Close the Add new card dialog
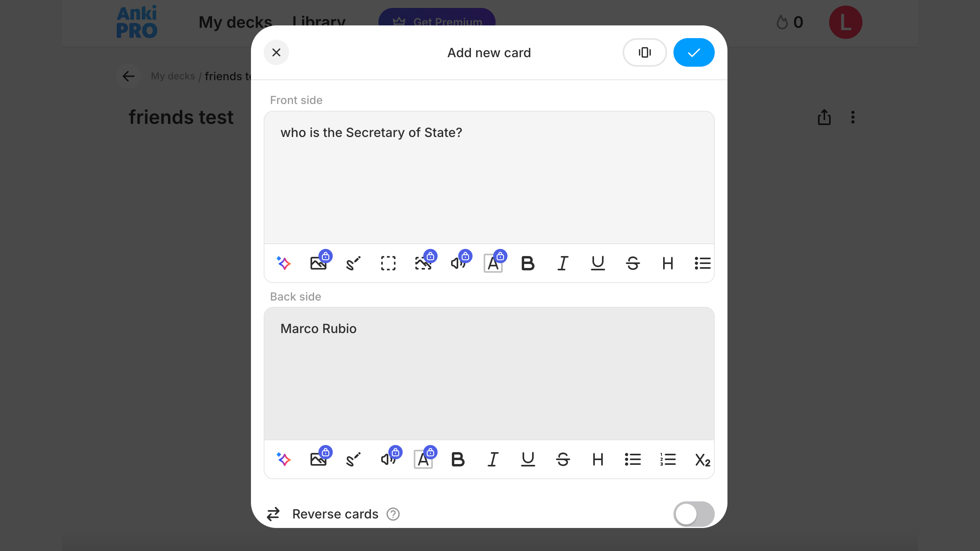The width and height of the screenshot is (980, 551). coord(276,52)
